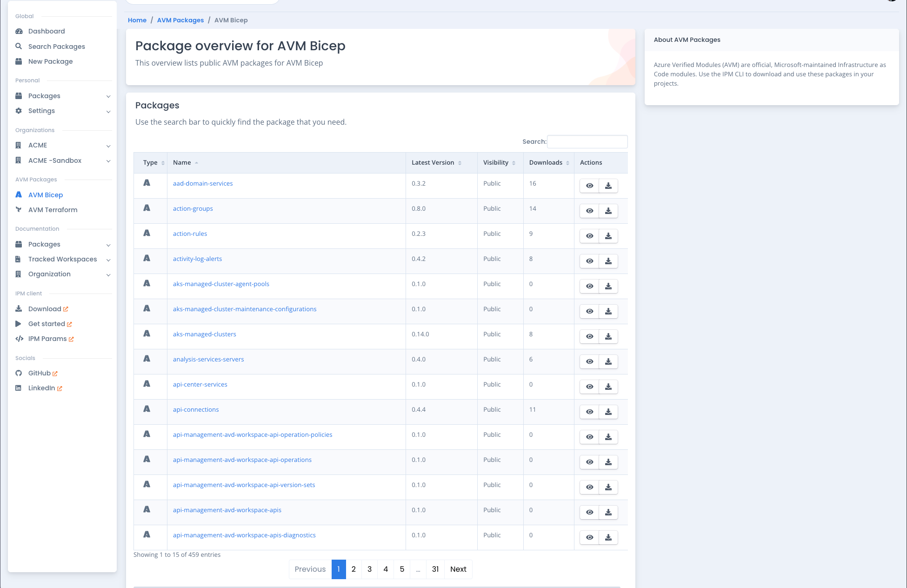This screenshot has height=588, width=907.
Task: Download the api-connections package
Action: click(608, 412)
